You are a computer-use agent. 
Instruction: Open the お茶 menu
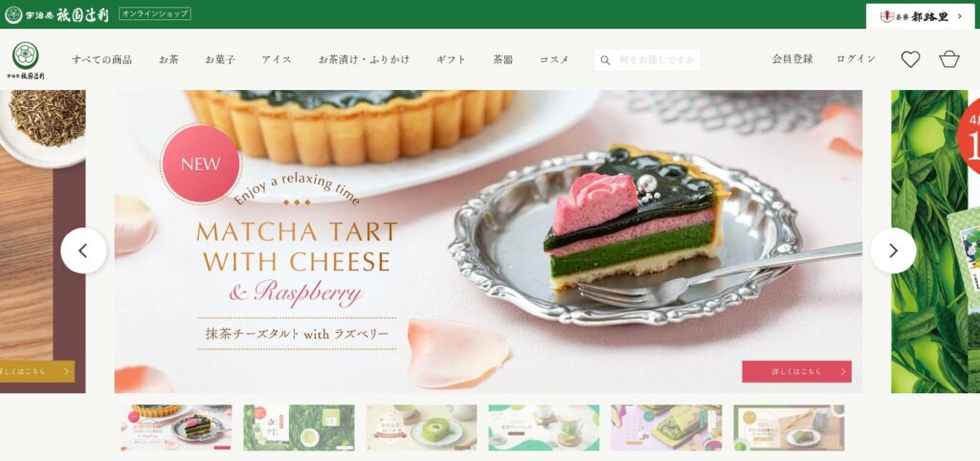pos(168,60)
